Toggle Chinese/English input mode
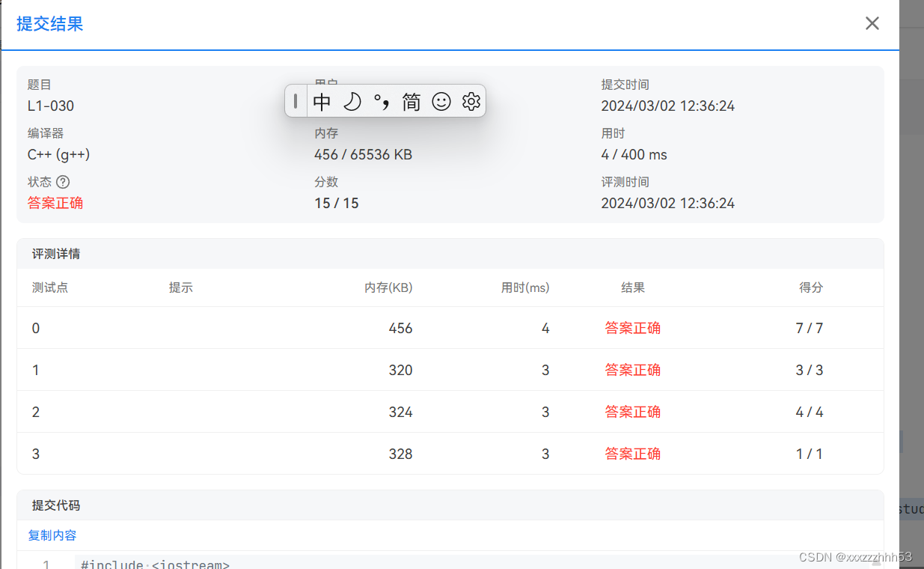The height and width of the screenshot is (569, 924). pos(322,101)
